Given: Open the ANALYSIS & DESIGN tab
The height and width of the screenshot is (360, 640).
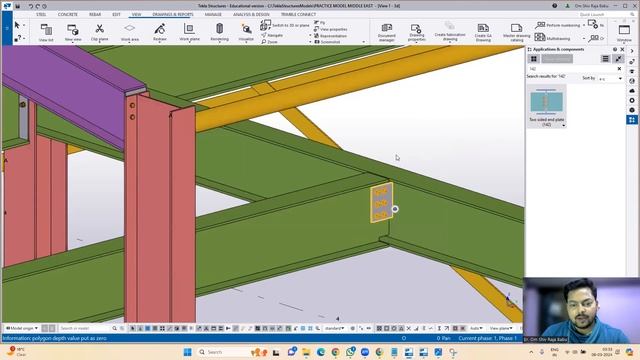Looking at the screenshot, I should click(x=251, y=14).
